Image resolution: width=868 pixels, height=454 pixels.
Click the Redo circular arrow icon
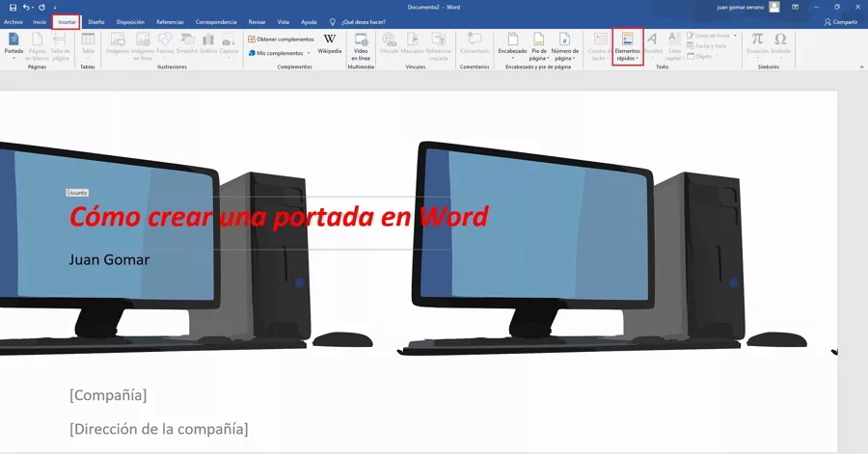pyautogui.click(x=41, y=7)
